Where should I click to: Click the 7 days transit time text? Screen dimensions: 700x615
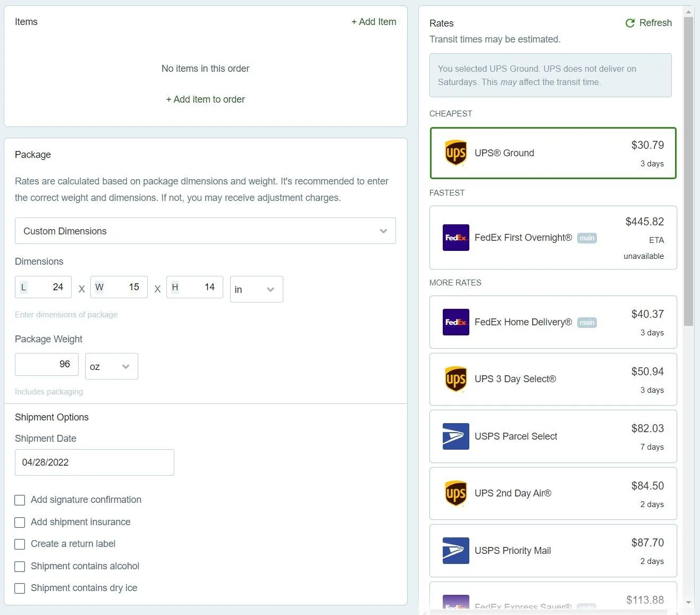coord(652,447)
